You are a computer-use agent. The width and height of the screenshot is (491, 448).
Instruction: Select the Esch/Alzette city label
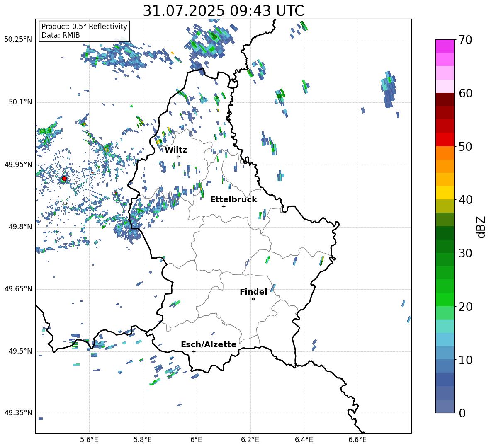point(209,344)
